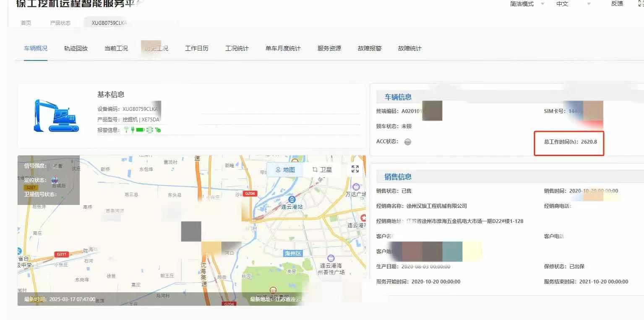Click the G311 road badge on map
Image resolution: width=644 pixels, height=320 pixels.
61,254
